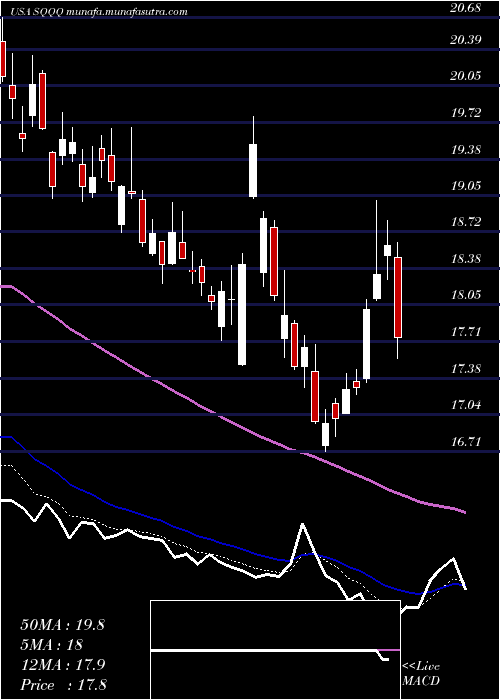The image size is (500, 700).
Task: Click the Live MACD label
Action: click(x=421, y=674)
